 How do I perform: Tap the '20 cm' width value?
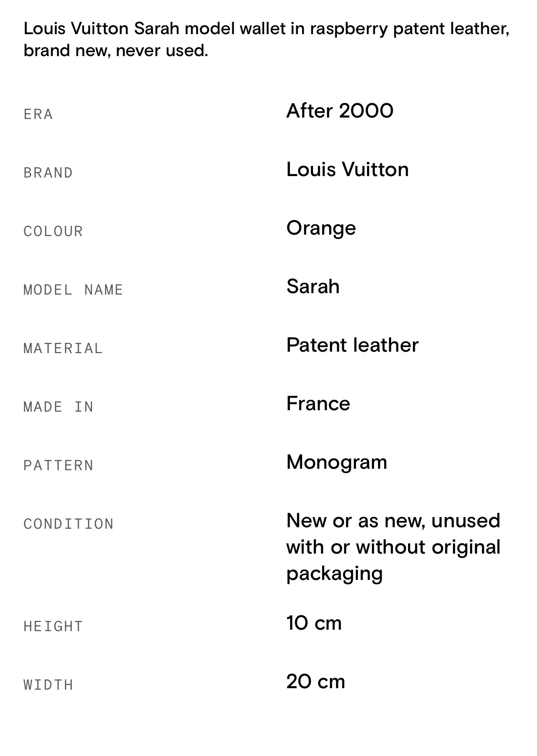click(x=315, y=681)
